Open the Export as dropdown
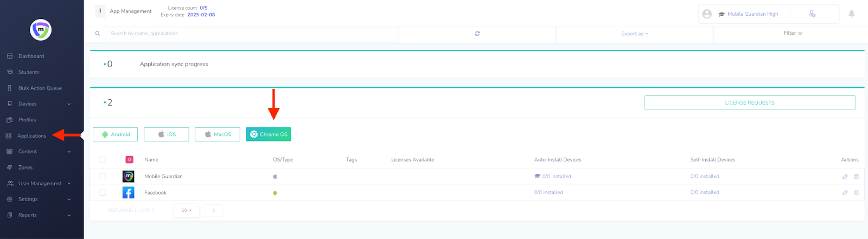This screenshot has height=239, width=868. (634, 34)
